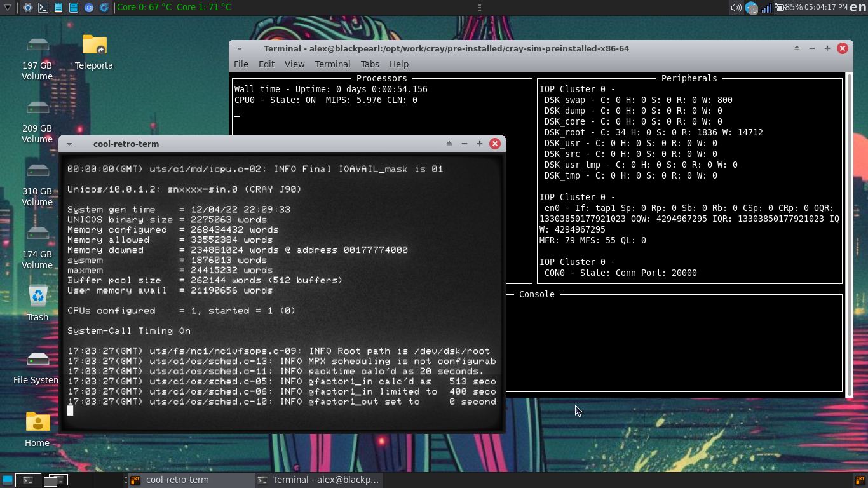Launch the Chromium browser from the top panel

(89, 7)
